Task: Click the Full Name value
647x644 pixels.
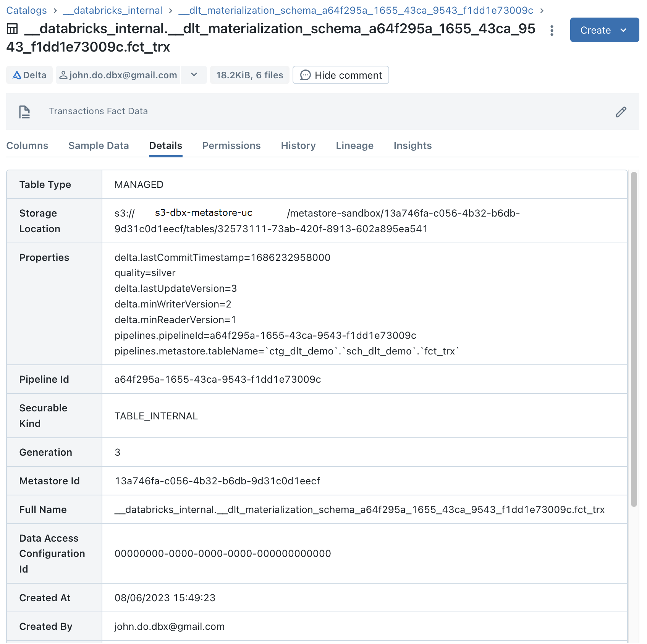Action: (359, 510)
